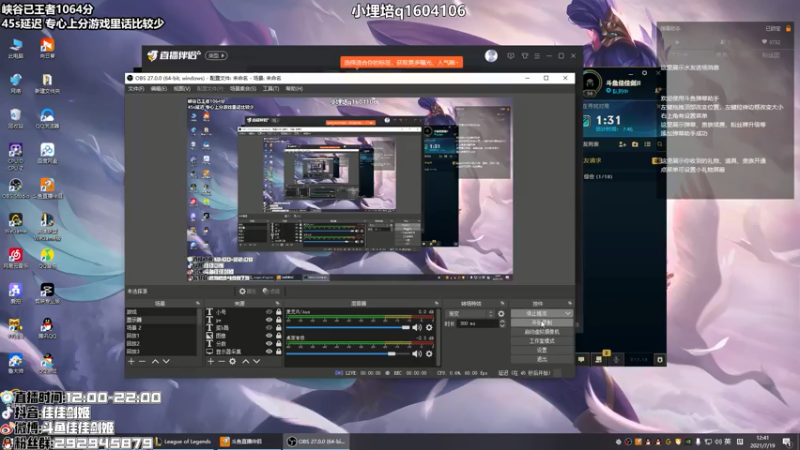Open settings gear for the 麦克风/Aux channel

429,328
